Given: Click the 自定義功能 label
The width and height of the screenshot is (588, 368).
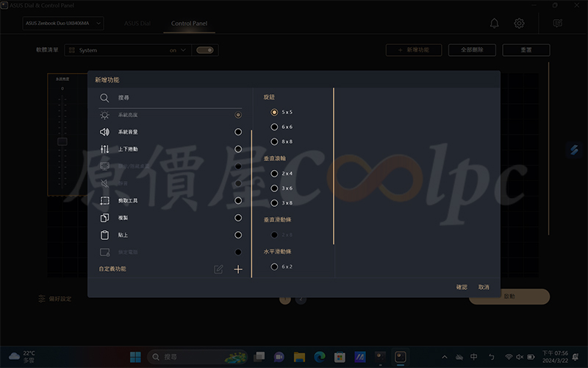Looking at the screenshot, I should tap(112, 269).
